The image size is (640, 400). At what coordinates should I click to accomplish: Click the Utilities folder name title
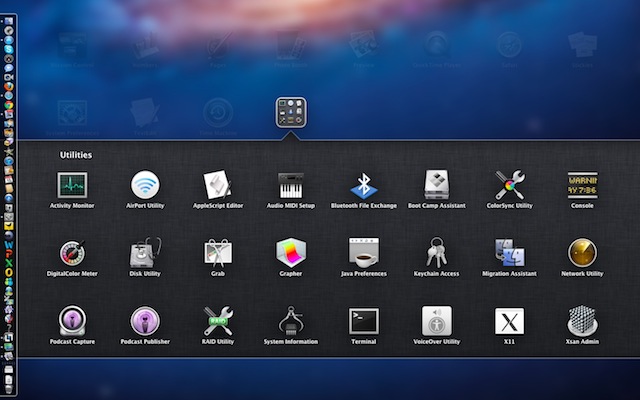pos(76,156)
